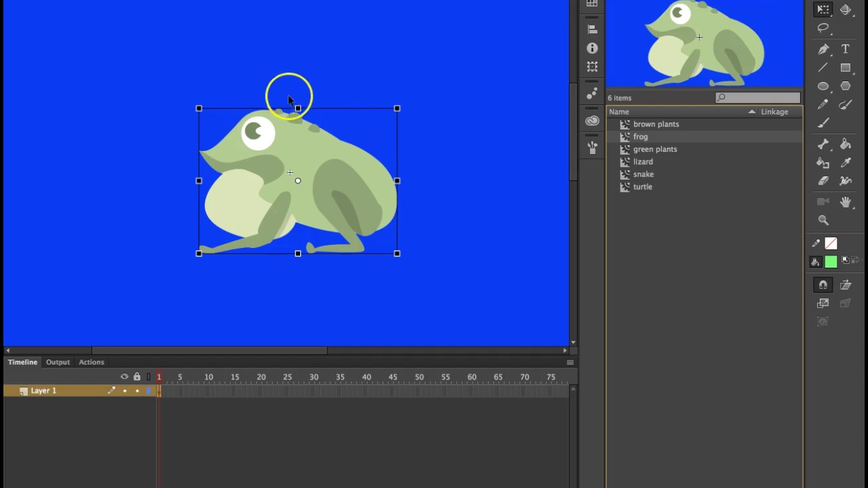Toggle Layer 1 outline color square
Viewport: 868px width, 488px height.
[x=149, y=391]
